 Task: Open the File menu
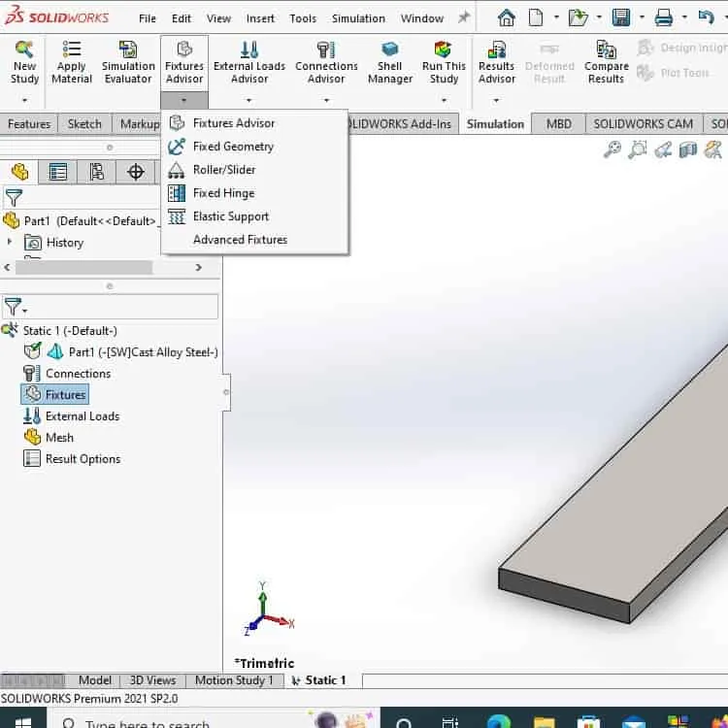coord(148,18)
